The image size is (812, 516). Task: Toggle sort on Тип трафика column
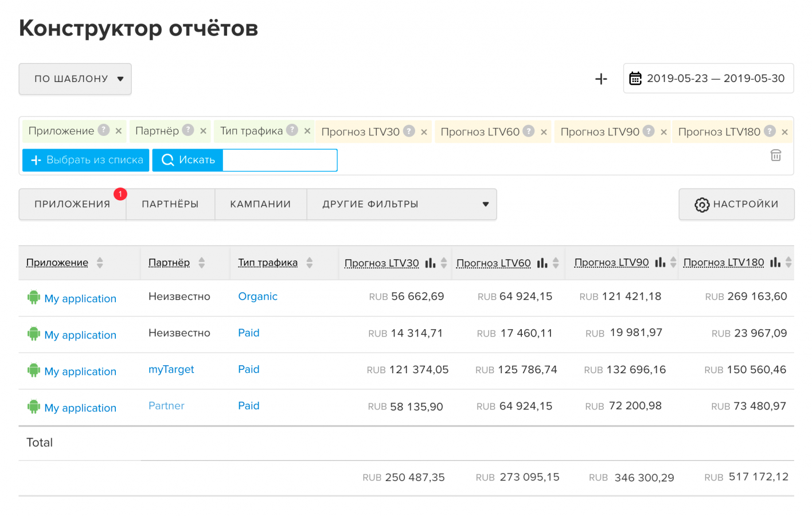click(310, 263)
